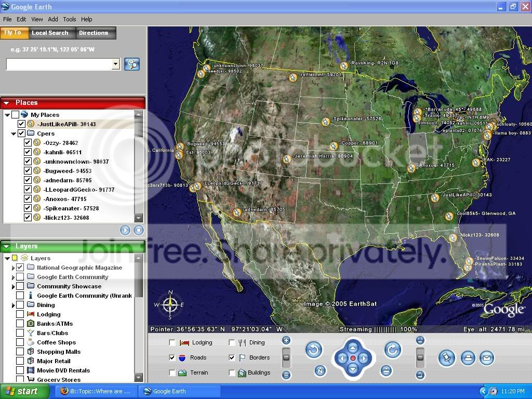The height and width of the screenshot is (399, 532).
Task: Click the stop tour button in Places
Action: click(138, 230)
